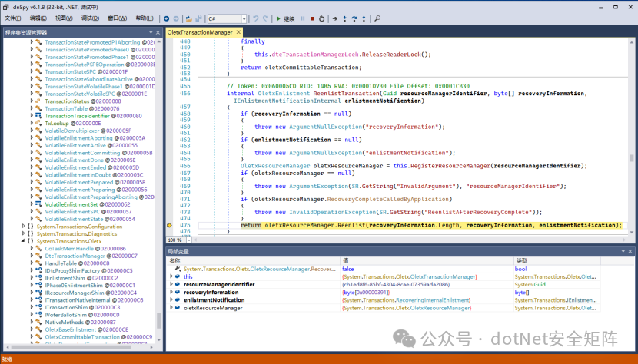This screenshot has width=638, height=364.
Task: Open the assembly explorer panel options arrow
Action: 151,32
